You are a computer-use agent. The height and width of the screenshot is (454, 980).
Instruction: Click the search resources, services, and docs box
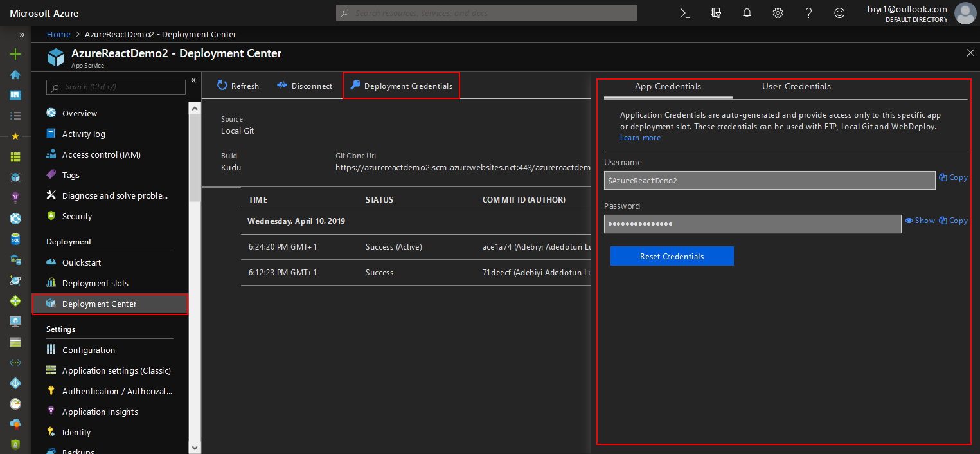click(486, 13)
